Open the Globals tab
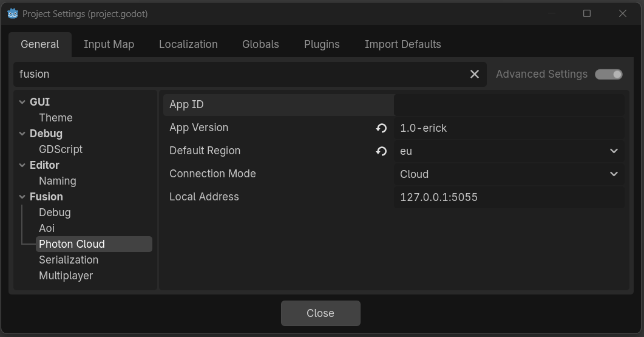This screenshot has height=337, width=644. point(260,44)
